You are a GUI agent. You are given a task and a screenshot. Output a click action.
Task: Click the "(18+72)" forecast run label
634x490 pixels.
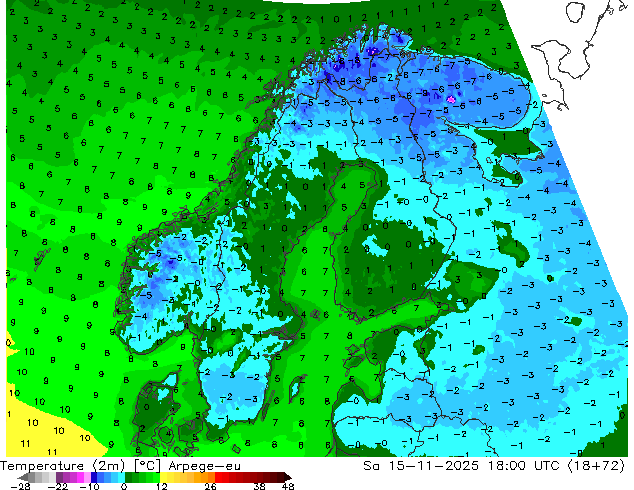pyautogui.click(x=596, y=466)
